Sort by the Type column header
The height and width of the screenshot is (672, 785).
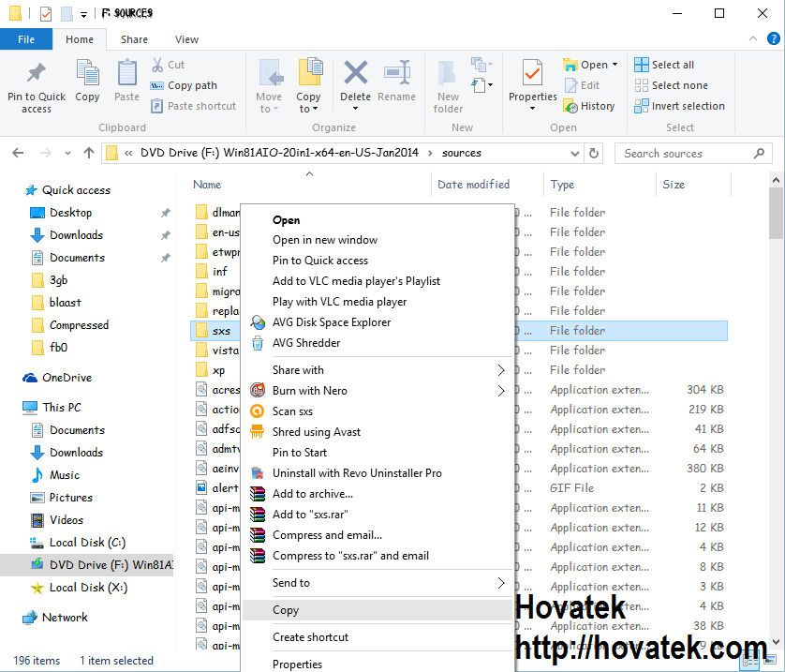562,185
